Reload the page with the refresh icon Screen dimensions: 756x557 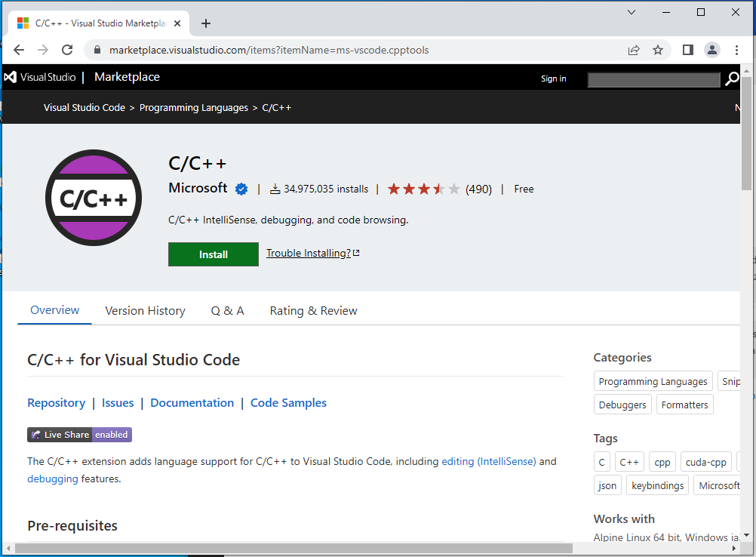pos(67,50)
